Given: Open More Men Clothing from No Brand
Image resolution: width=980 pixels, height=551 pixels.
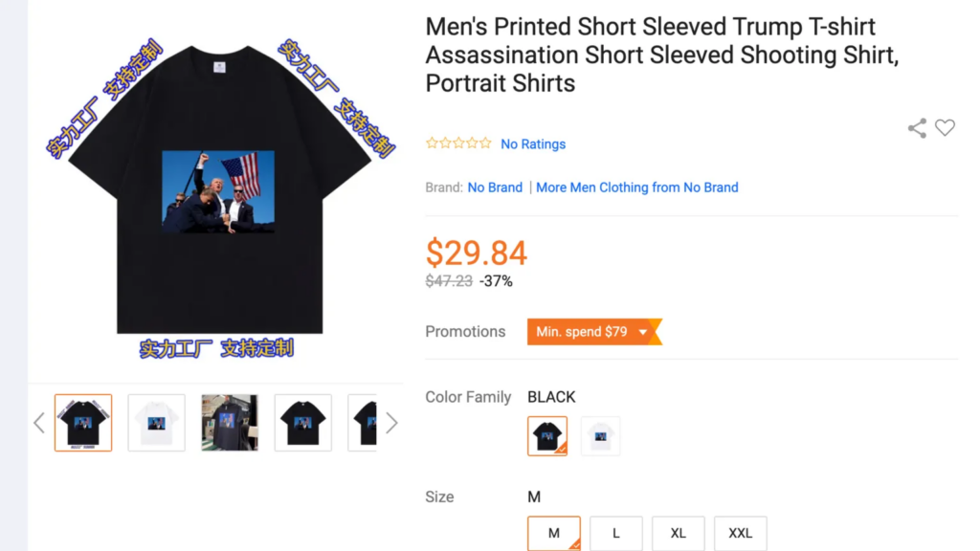Looking at the screenshot, I should click(x=637, y=187).
